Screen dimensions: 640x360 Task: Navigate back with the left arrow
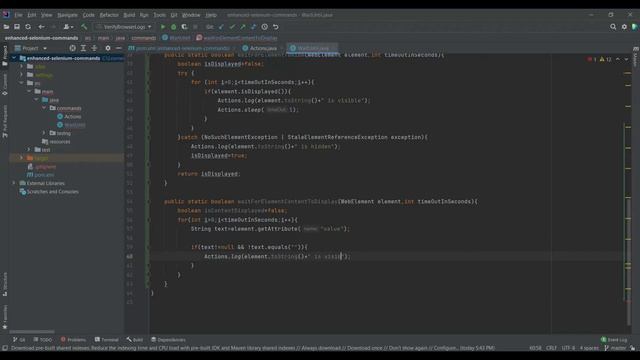pyautogui.click(x=41, y=27)
